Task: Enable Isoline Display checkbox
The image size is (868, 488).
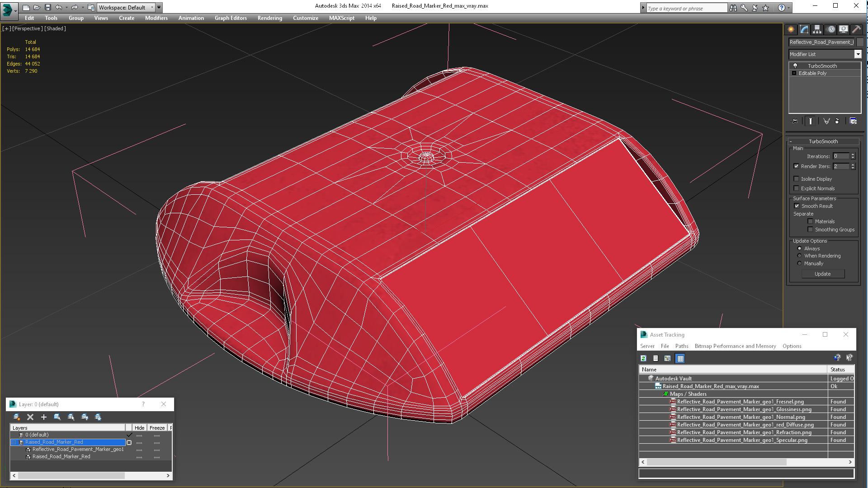Action: (797, 179)
